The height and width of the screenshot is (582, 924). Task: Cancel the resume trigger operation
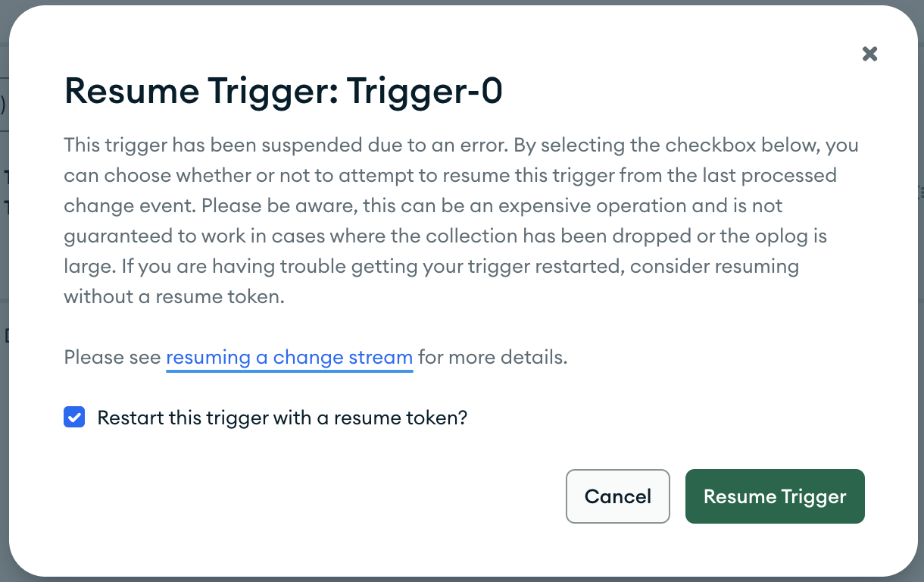click(x=617, y=496)
